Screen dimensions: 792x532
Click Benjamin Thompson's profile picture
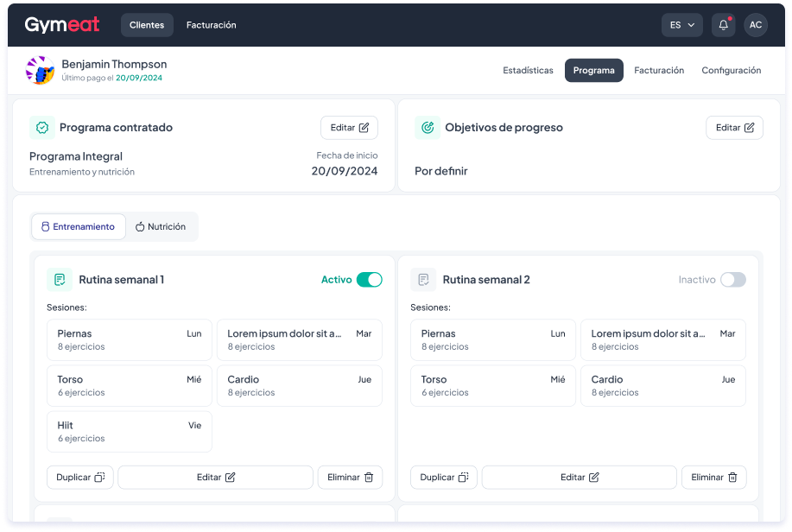[41, 71]
